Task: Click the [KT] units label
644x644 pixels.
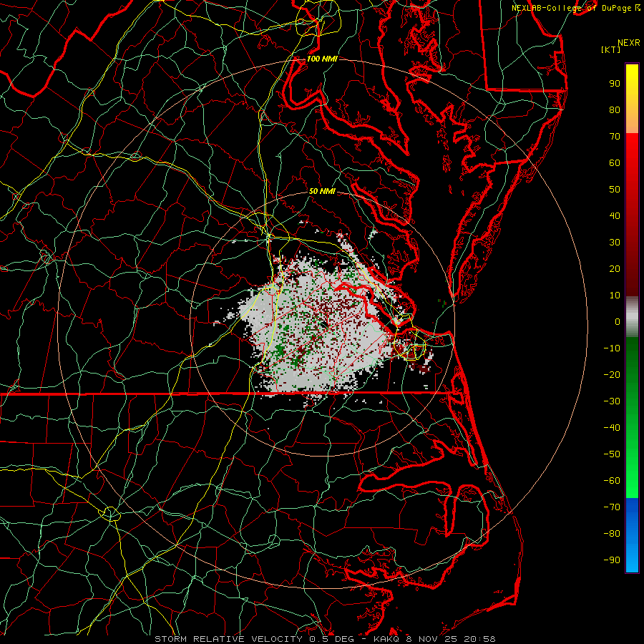Action: tap(611, 49)
